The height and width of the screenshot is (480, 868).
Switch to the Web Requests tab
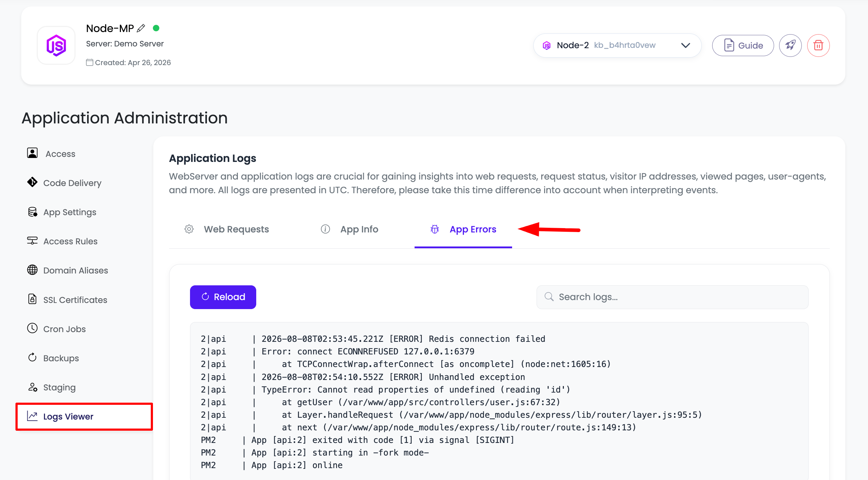(227, 229)
